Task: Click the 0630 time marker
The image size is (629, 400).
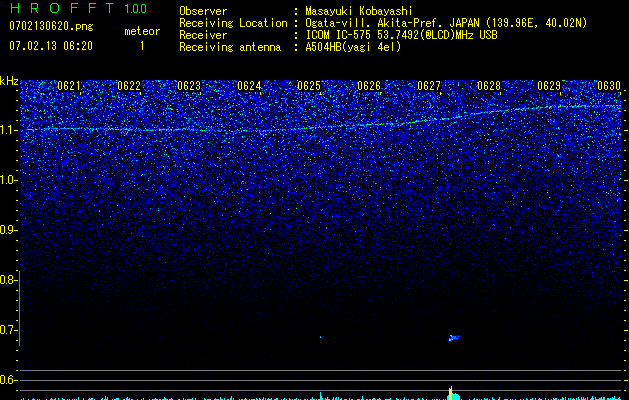Action: pyautogui.click(x=609, y=86)
